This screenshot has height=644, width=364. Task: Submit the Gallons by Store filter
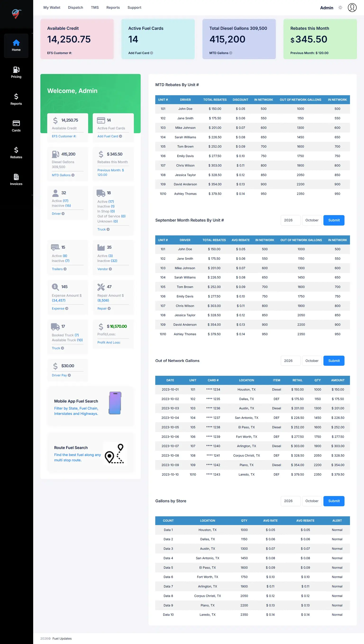click(334, 501)
